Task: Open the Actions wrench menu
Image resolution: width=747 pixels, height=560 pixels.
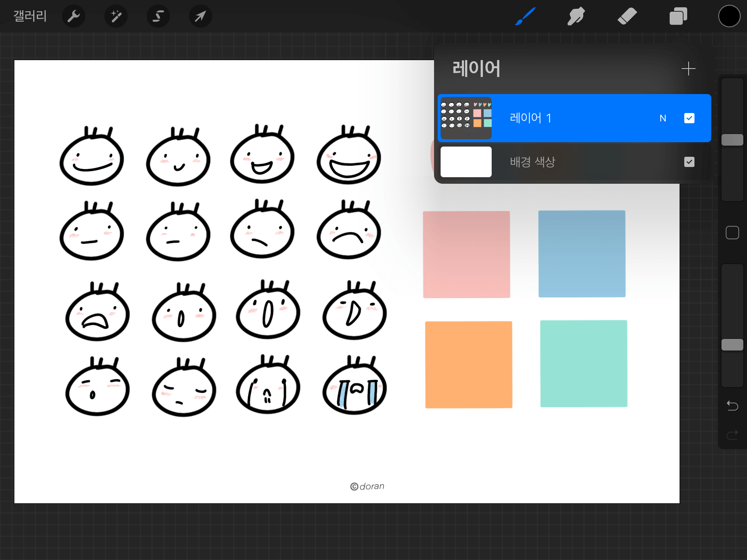Action: (74, 16)
